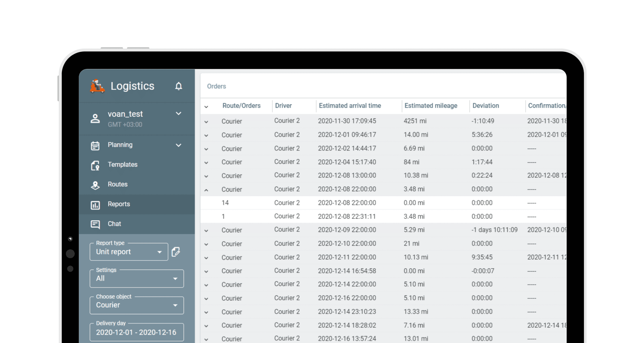
Task: Click the Logistics scooter logo
Action: pyautogui.click(x=97, y=86)
